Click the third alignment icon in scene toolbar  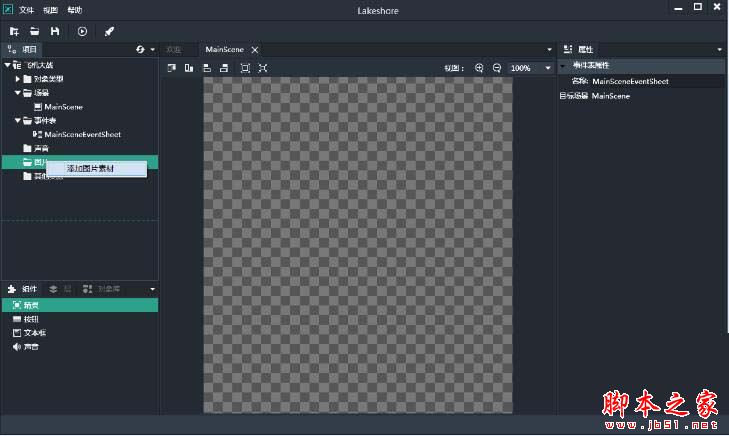click(207, 68)
